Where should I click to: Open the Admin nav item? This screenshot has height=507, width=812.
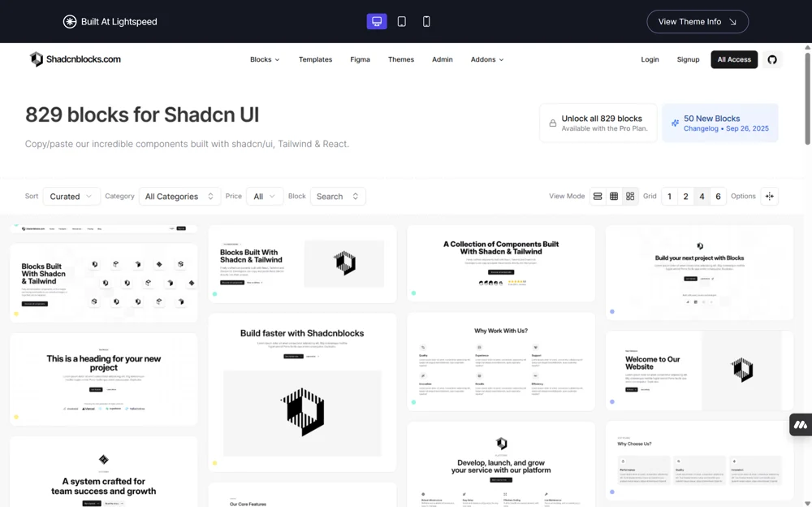point(443,59)
